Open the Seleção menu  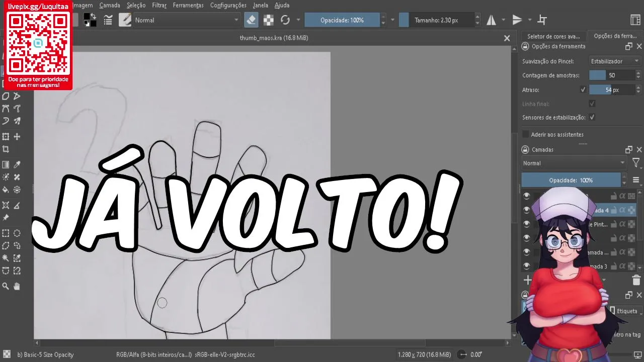(x=136, y=6)
